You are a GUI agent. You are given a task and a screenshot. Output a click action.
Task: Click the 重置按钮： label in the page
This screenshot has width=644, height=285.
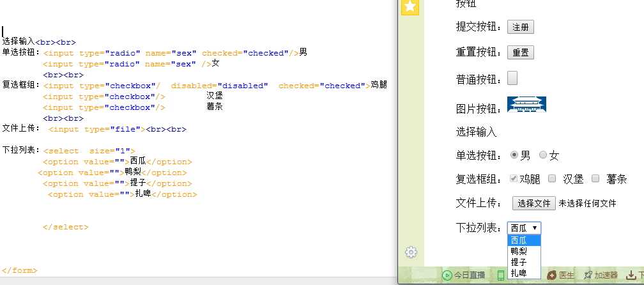click(x=479, y=52)
